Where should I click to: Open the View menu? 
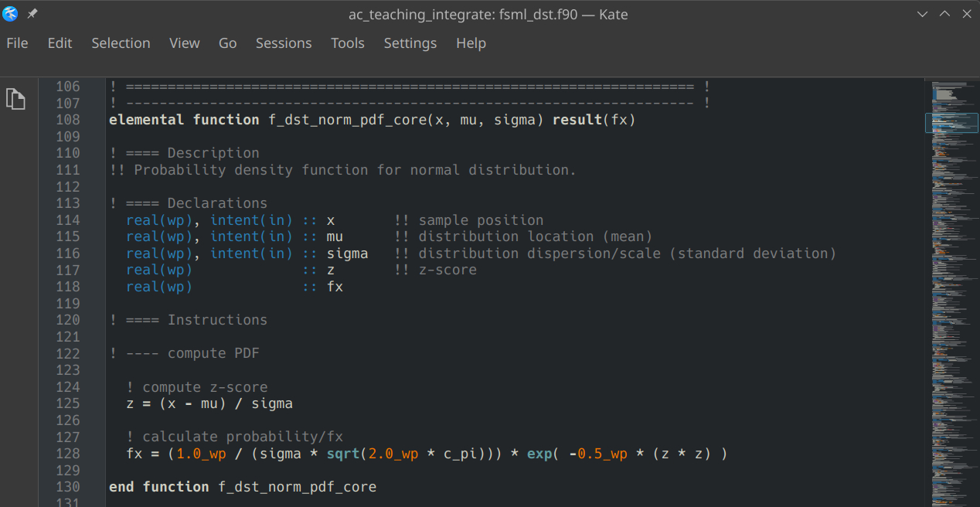click(x=185, y=43)
